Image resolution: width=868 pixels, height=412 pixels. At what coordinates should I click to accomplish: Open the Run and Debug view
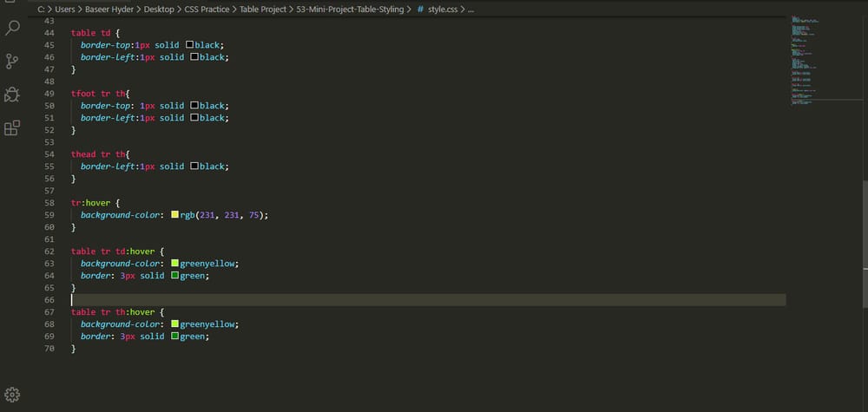click(x=12, y=95)
